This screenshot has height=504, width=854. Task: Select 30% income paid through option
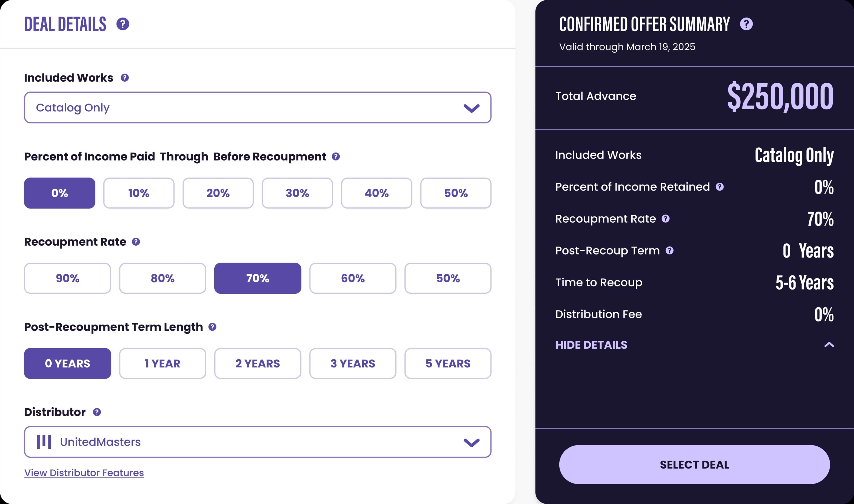point(297,193)
